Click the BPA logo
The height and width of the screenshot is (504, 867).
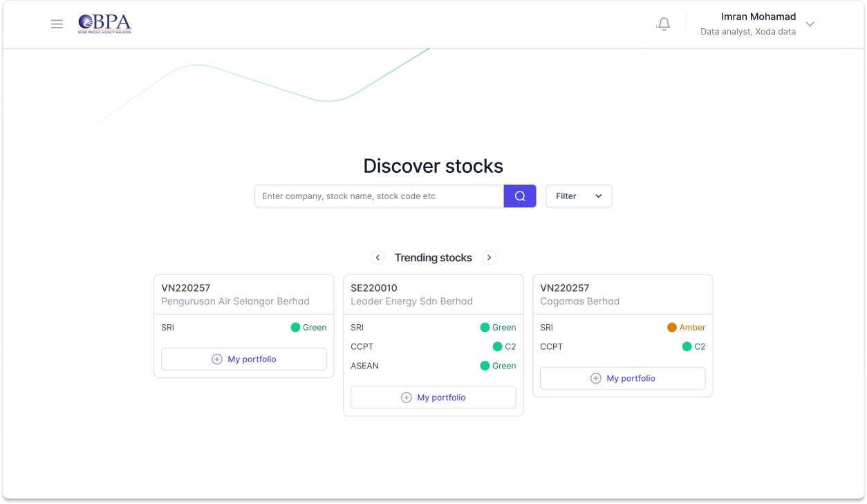click(x=104, y=24)
